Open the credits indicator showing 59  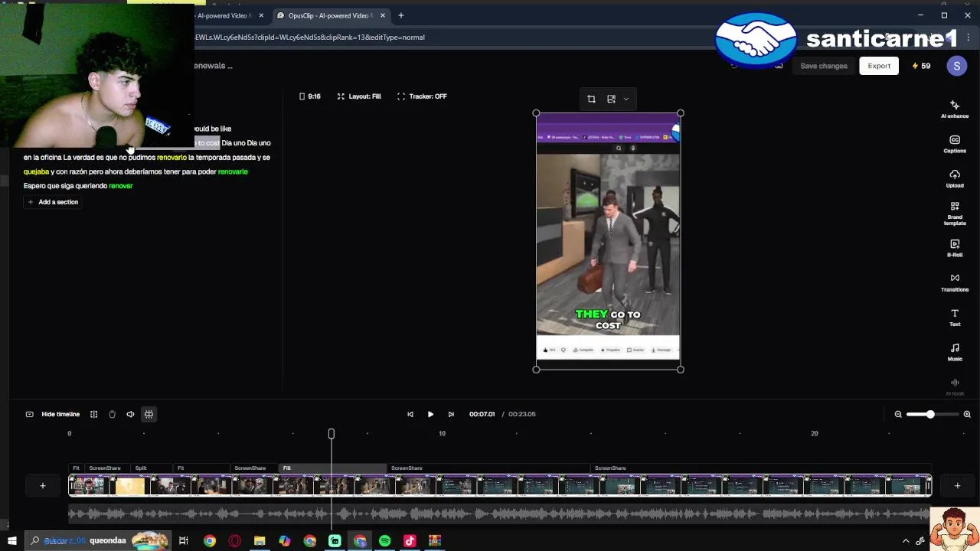pos(921,66)
